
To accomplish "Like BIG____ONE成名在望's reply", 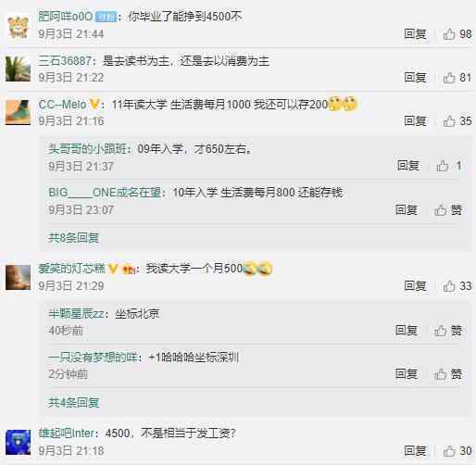I will point(448,210).
